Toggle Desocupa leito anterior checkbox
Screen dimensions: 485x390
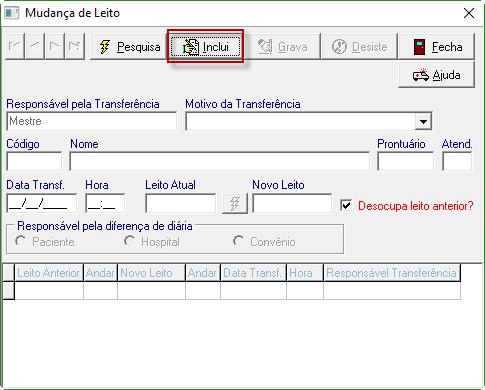(x=346, y=205)
